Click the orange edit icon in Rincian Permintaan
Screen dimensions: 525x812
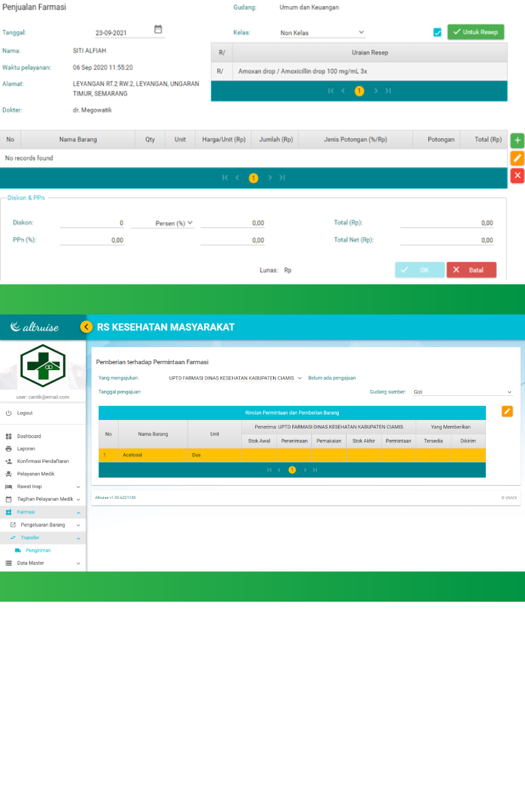click(507, 411)
